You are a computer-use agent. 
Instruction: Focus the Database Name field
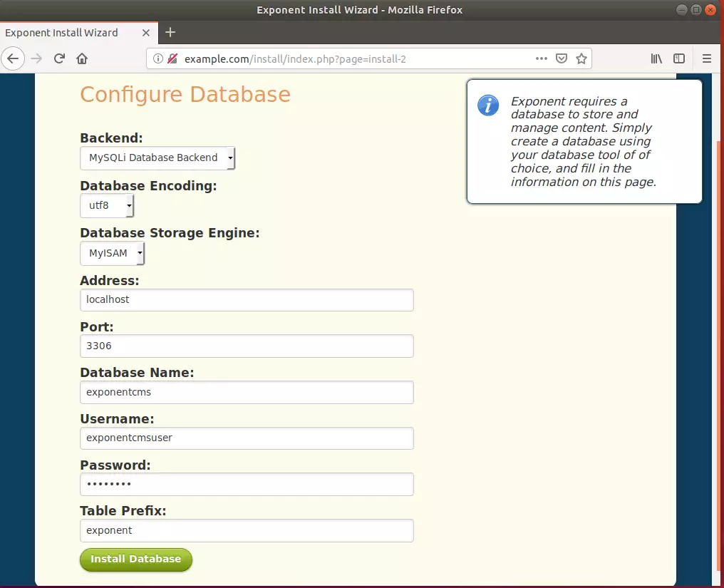(247, 392)
